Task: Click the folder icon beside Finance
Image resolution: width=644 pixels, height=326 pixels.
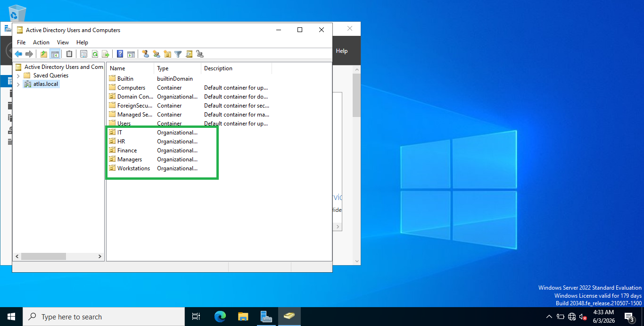Action: (112, 150)
